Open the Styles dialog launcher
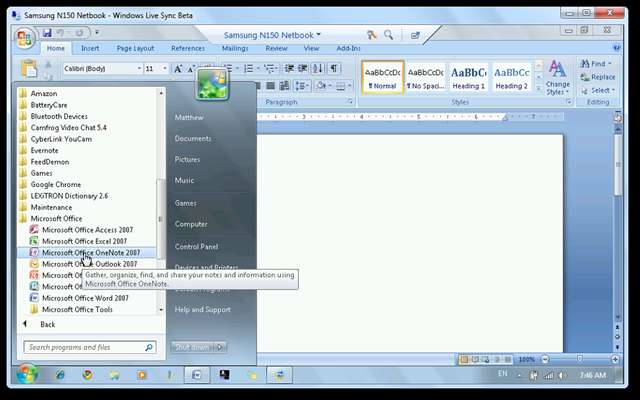This screenshot has height=400, width=640. (569, 102)
